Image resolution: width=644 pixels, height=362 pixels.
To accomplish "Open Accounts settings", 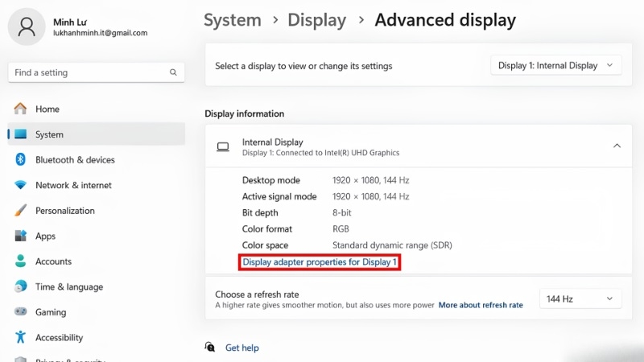I will click(96, 261).
